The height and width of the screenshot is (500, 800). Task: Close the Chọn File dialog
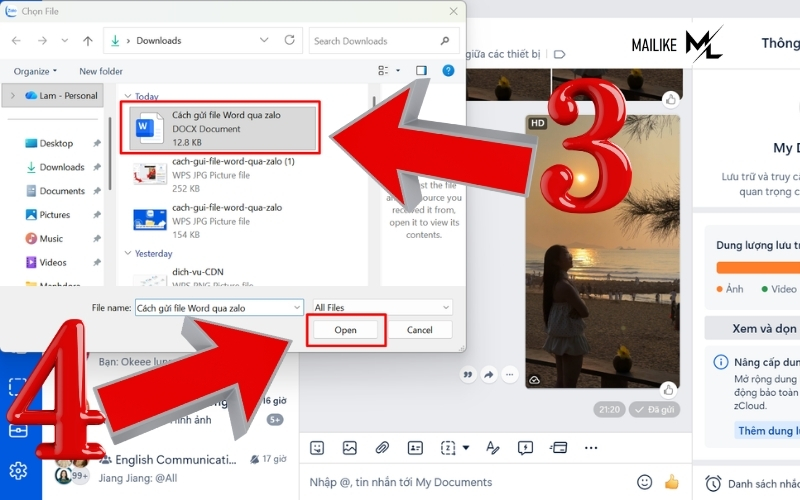(454, 11)
